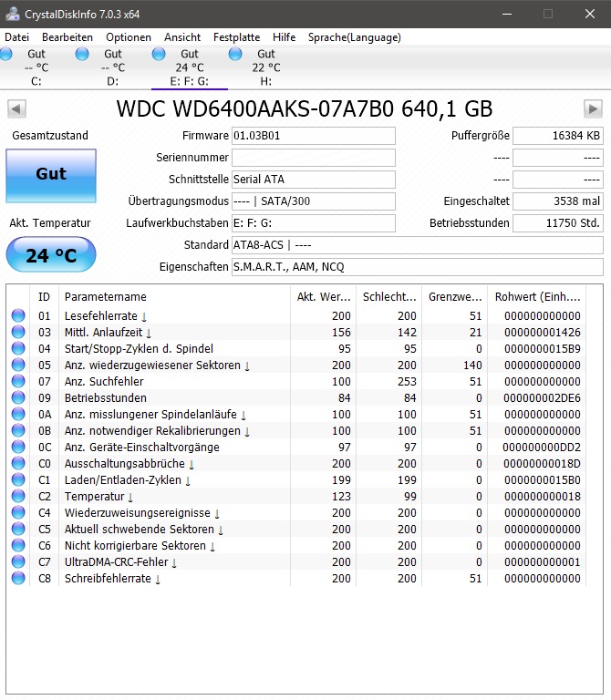This screenshot has height=700, width=611.
Task: Click the blue status orb of C: drive
Action: (6, 54)
